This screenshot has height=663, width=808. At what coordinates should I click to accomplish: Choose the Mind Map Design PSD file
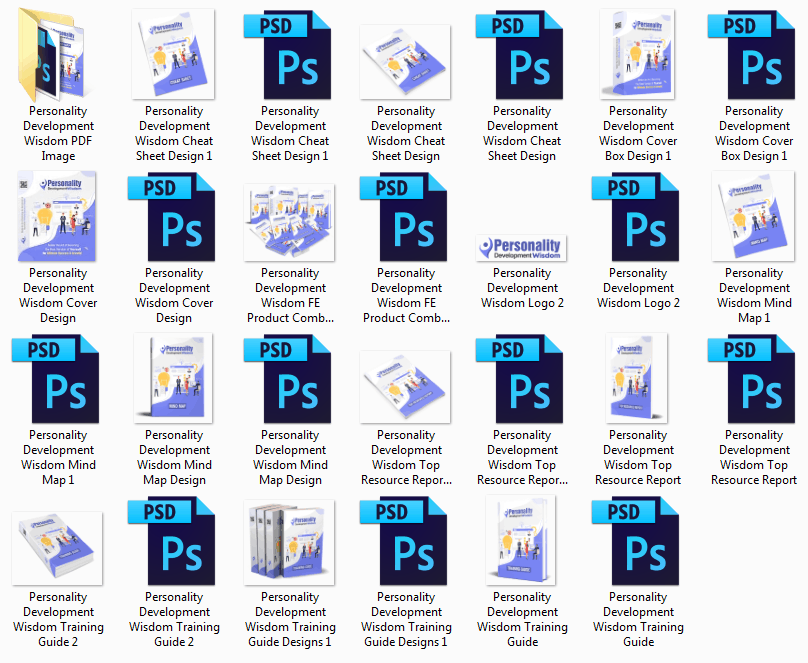pos(290,377)
